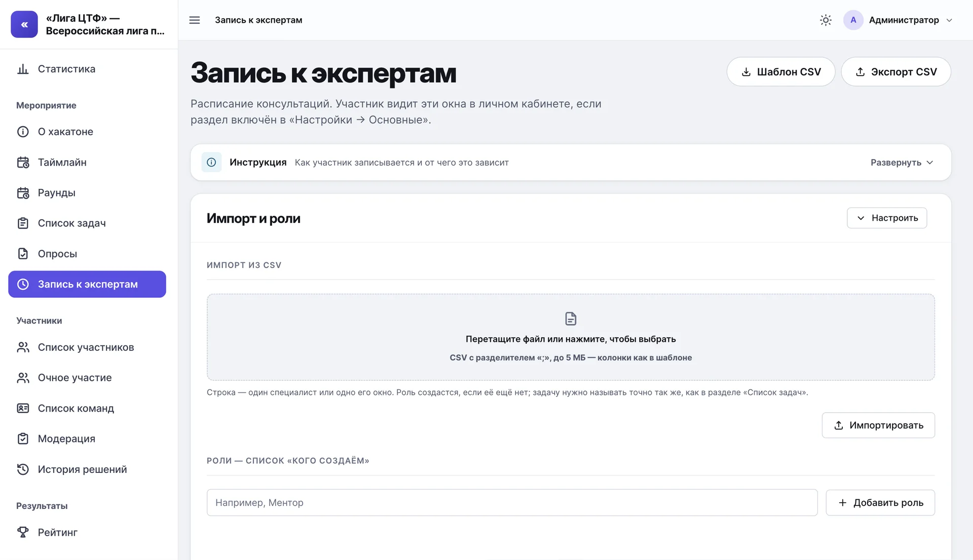Click the info icon beside О хакатоне
This screenshot has width=973, height=560.
(x=23, y=132)
